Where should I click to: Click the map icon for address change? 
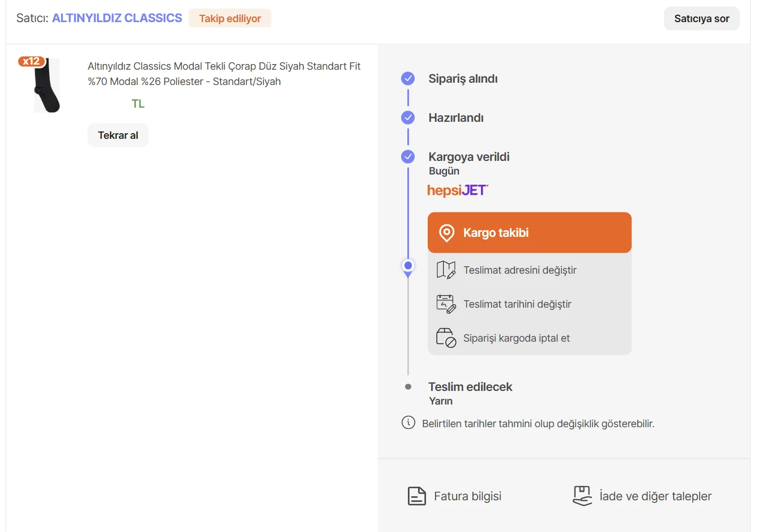coord(446,270)
